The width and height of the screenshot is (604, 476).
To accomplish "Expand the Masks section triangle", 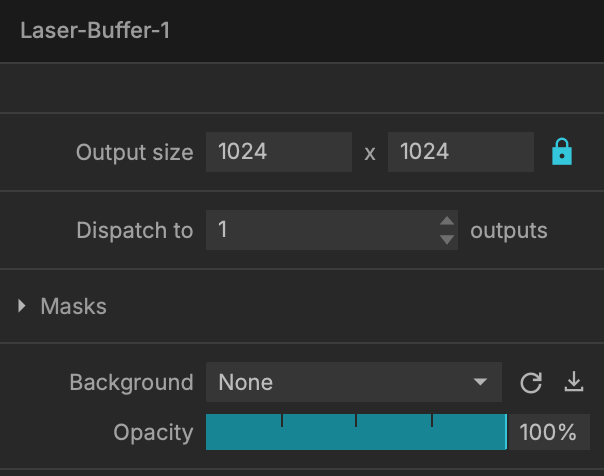I will (22, 306).
